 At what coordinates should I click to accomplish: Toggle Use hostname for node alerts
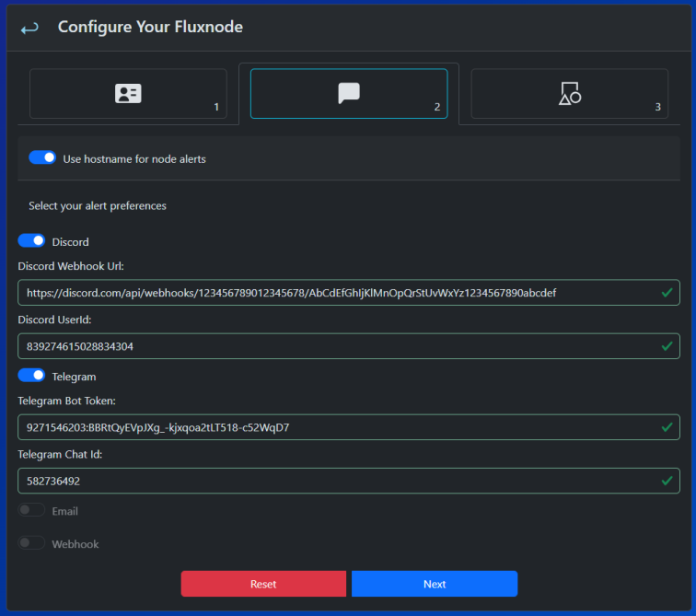pyautogui.click(x=42, y=158)
